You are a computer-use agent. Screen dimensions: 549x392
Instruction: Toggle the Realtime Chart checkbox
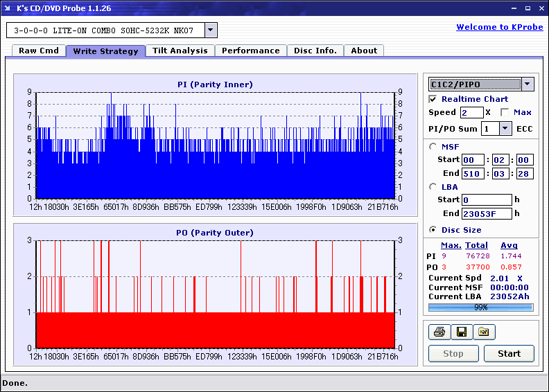[x=433, y=99]
